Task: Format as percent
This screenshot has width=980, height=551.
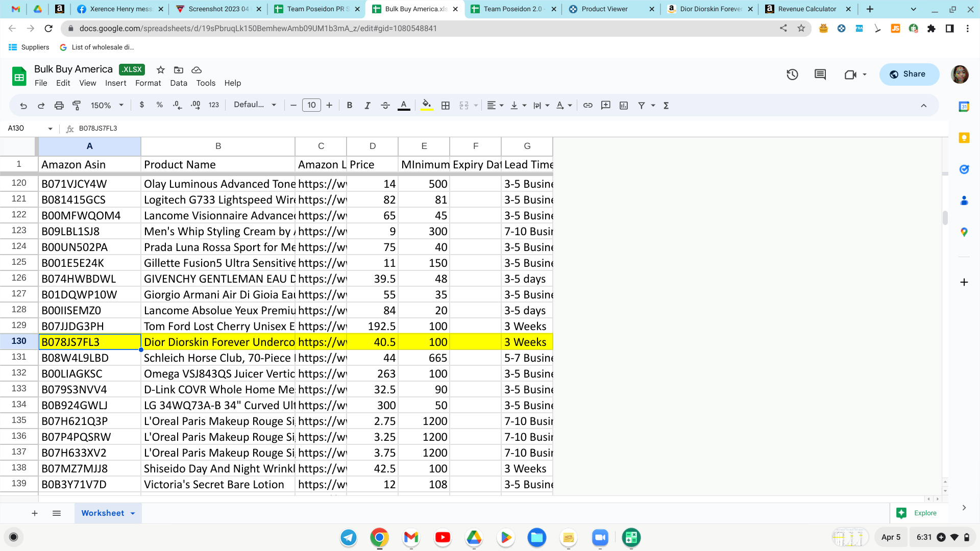Action: click(x=160, y=105)
